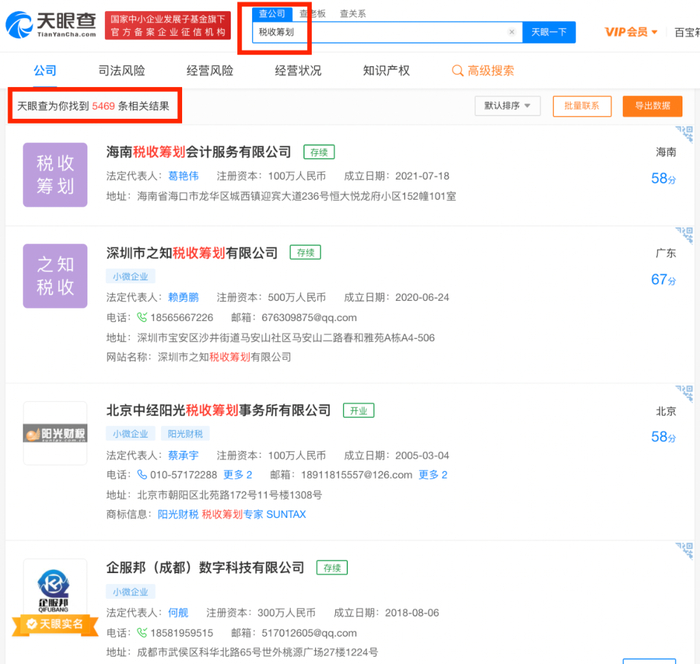This screenshot has height=664, width=700.
Task: Click the QR corner icon on the 企服邦 card
Action: click(684, 550)
